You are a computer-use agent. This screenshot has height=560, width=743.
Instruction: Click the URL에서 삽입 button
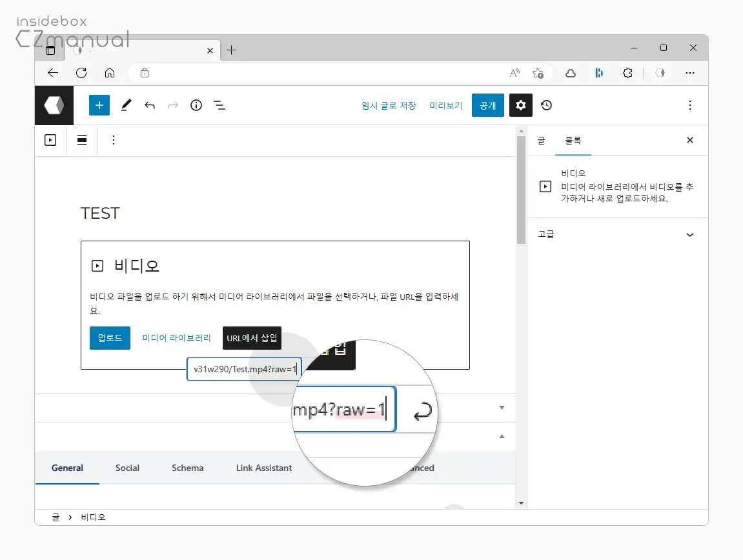252,338
